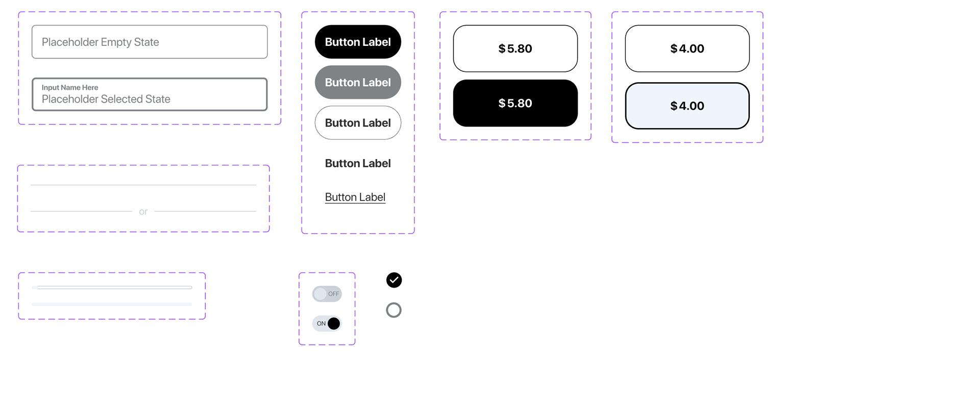Click the lower light gray progress bar

(x=112, y=305)
